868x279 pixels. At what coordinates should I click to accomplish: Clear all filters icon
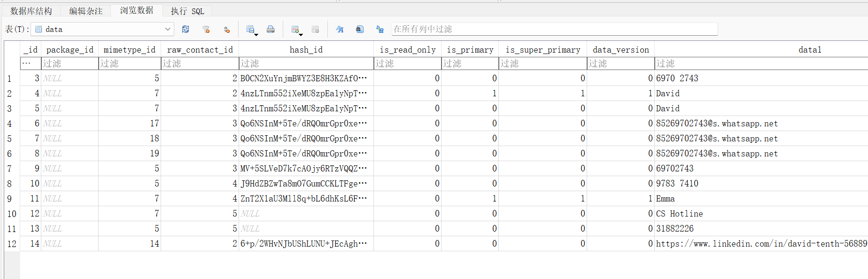click(206, 29)
